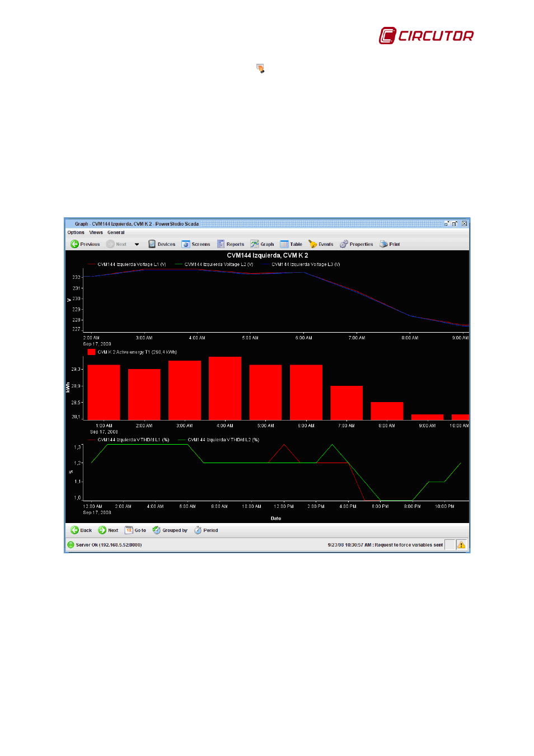Open the Screens view
The width and height of the screenshot is (534, 756).
(x=196, y=244)
